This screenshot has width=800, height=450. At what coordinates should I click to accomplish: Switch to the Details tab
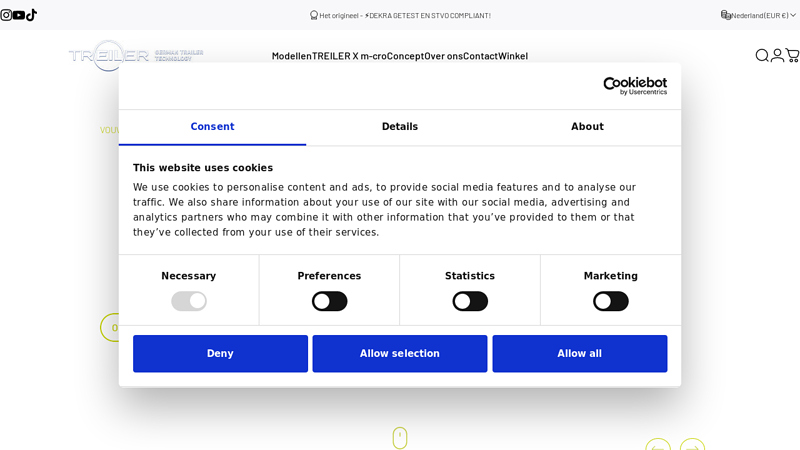(x=400, y=127)
